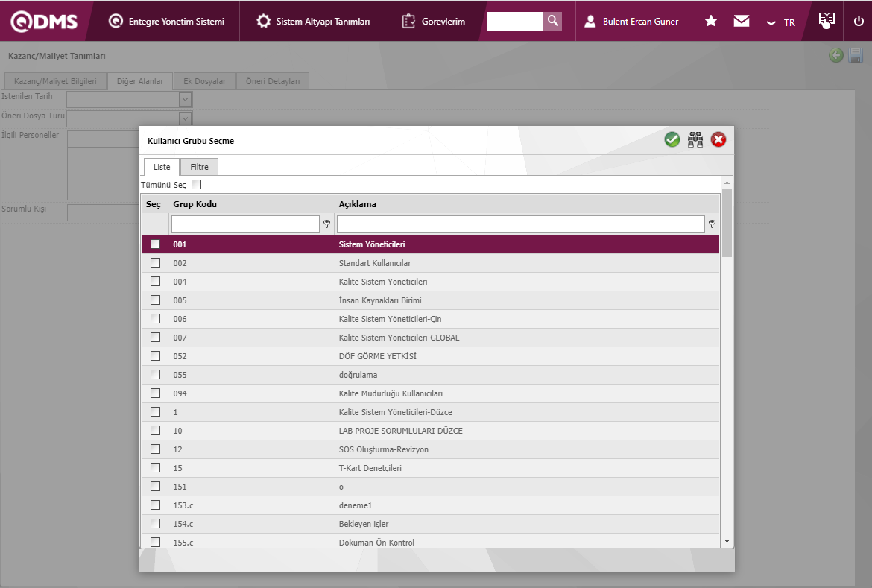This screenshot has width=872, height=588.
Task: Check the box for İnsan Kaynakları Birimi
Action: [155, 300]
